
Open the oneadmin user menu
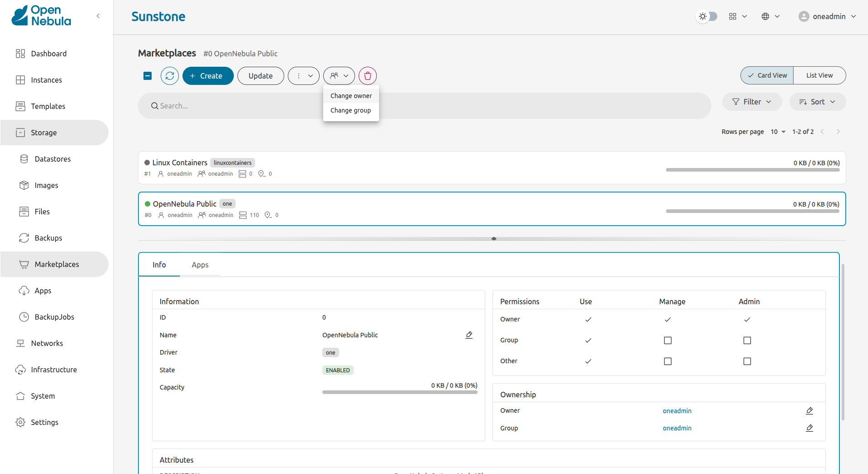coord(827,16)
